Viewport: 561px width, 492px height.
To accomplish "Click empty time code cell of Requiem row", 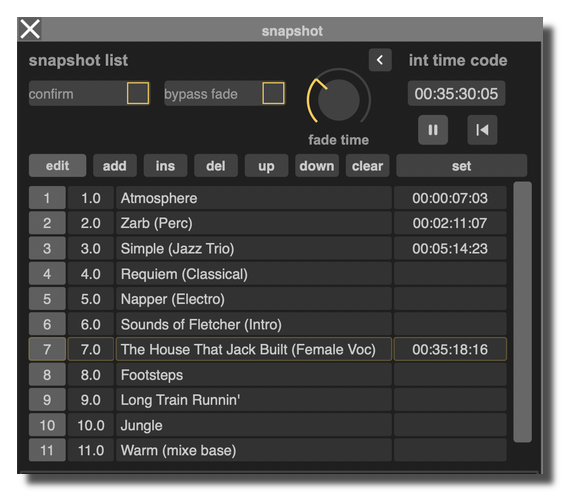I will (450, 274).
